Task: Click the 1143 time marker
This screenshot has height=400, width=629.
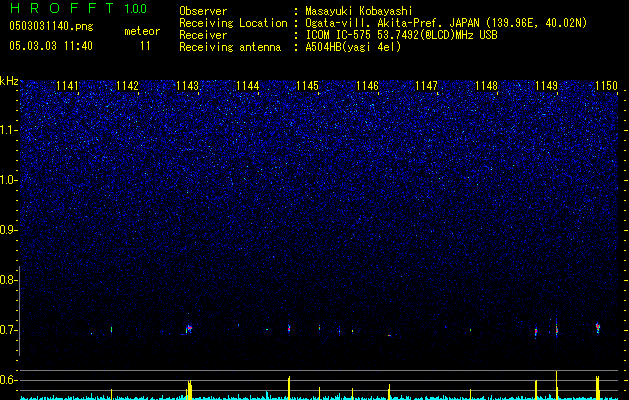Action: 187,86
